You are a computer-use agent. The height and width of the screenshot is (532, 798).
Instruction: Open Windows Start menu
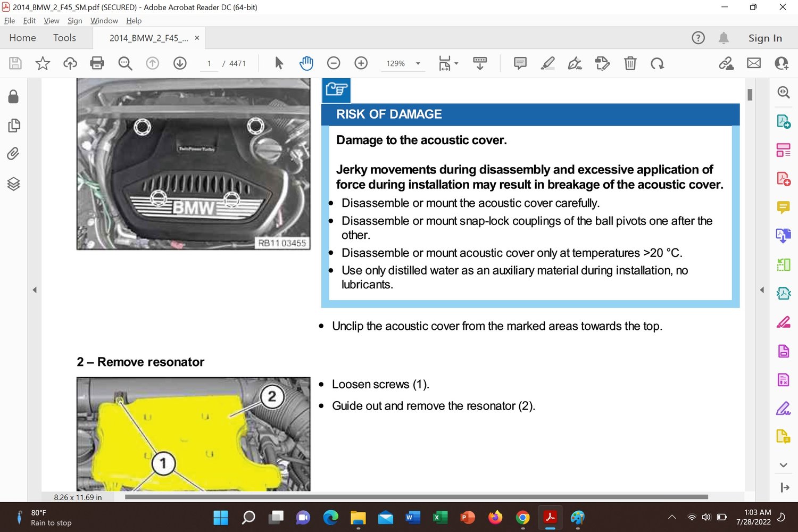pos(221,517)
